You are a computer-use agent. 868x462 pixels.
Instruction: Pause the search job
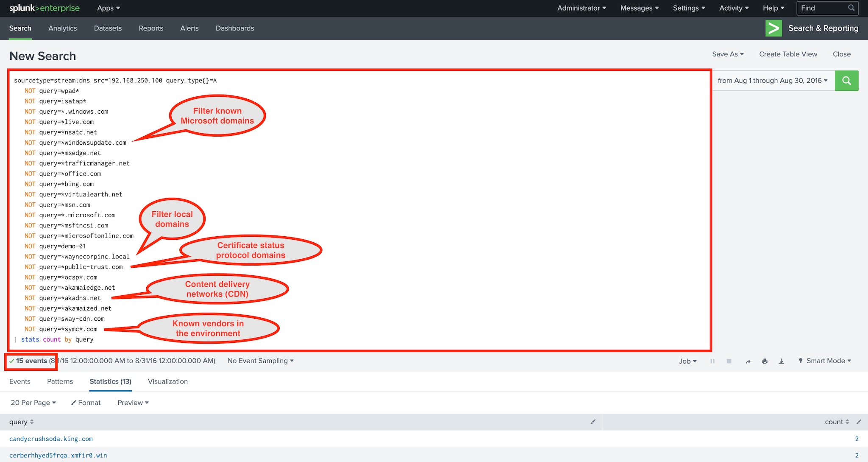(x=712, y=361)
